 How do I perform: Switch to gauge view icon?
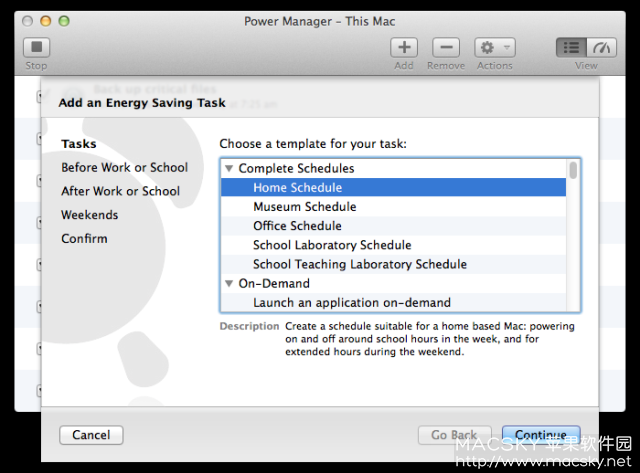(x=602, y=47)
